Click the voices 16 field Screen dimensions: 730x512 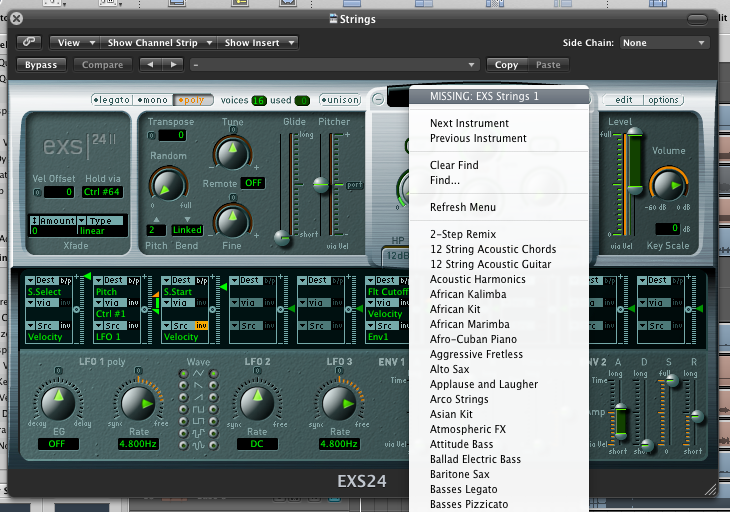pos(259,100)
